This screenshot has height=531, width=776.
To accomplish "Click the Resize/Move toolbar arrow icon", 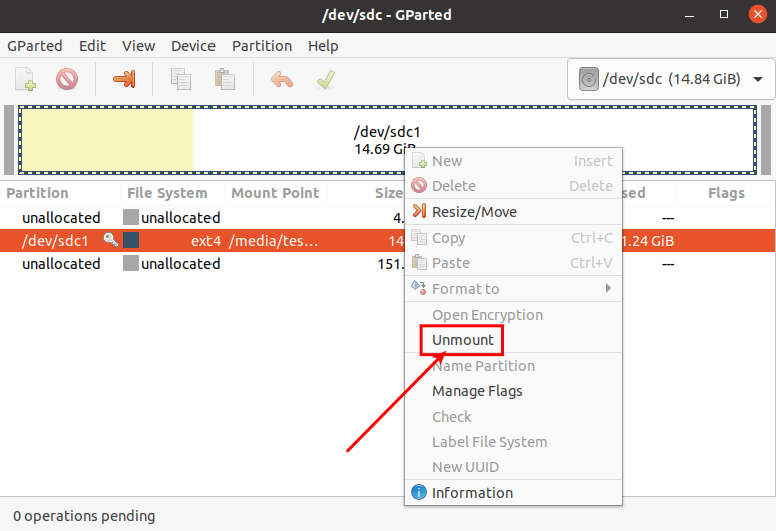I will (124, 79).
